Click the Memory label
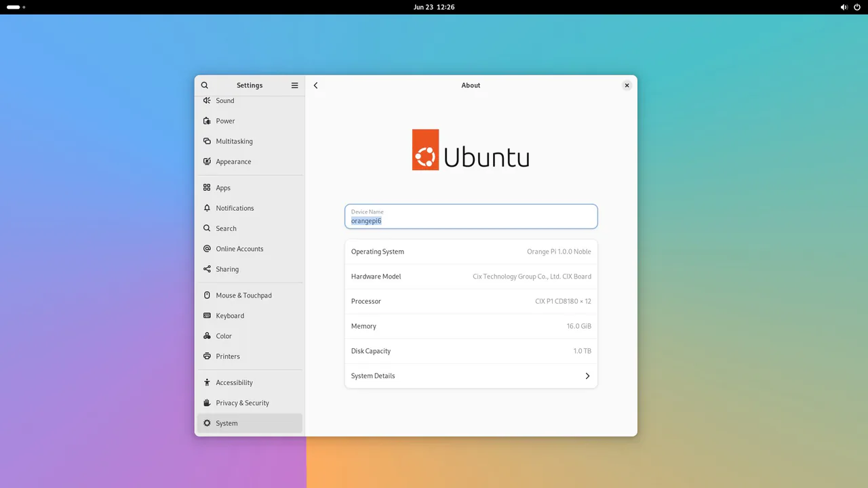Image resolution: width=868 pixels, height=488 pixels. pyautogui.click(x=363, y=327)
